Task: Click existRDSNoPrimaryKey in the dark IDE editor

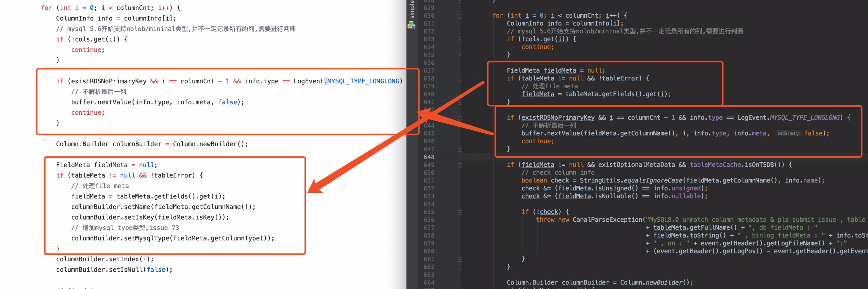Action: click(558, 117)
